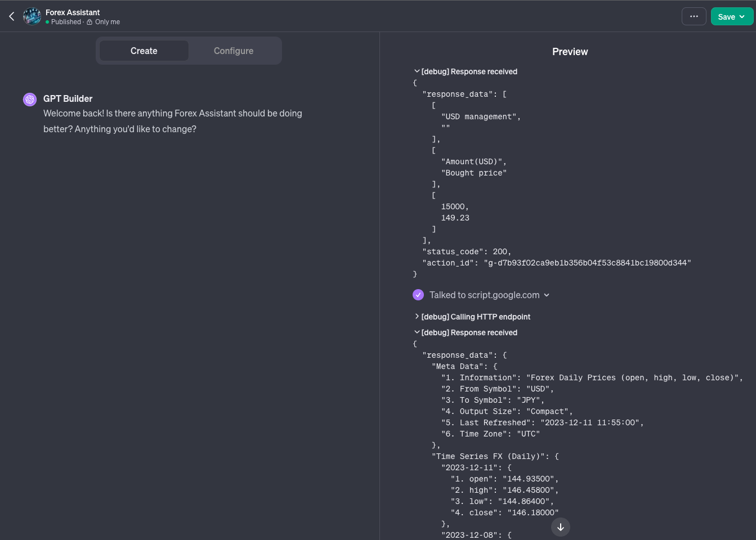
Task: Click the welcome back message text
Action: coord(173,121)
